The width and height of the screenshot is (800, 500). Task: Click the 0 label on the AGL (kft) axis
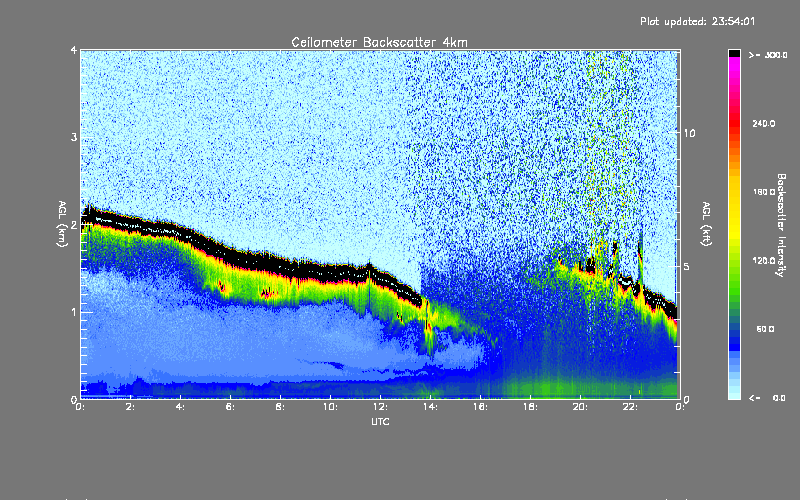(687, 399)
